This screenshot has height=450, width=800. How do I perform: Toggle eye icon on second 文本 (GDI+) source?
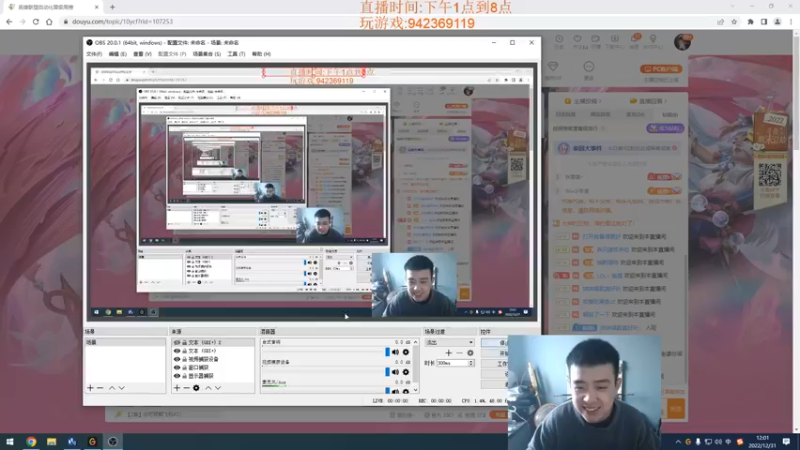[x=177, y=351]
